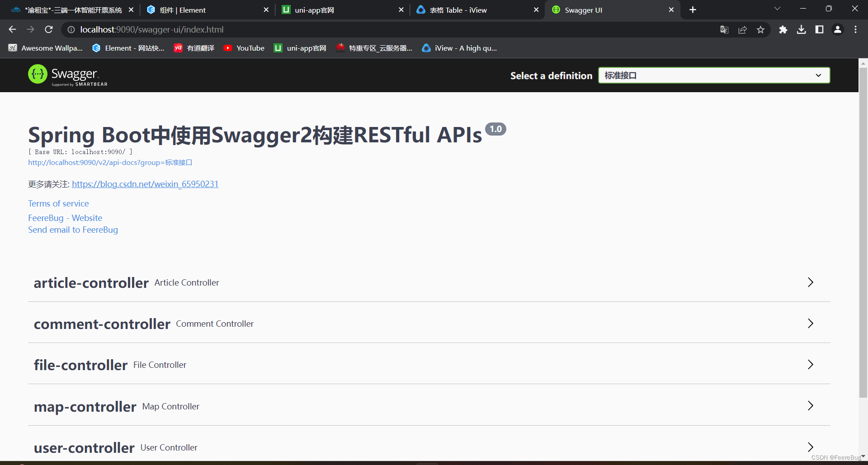Click the share page icon
868x465 pixels.
(x=742, y=29)
